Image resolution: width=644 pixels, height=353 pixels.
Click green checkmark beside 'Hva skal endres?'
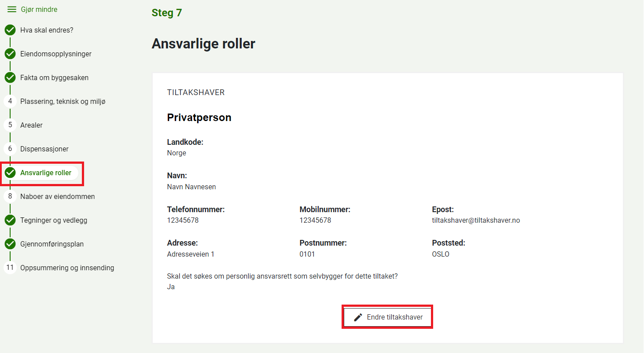click(10, 30)
